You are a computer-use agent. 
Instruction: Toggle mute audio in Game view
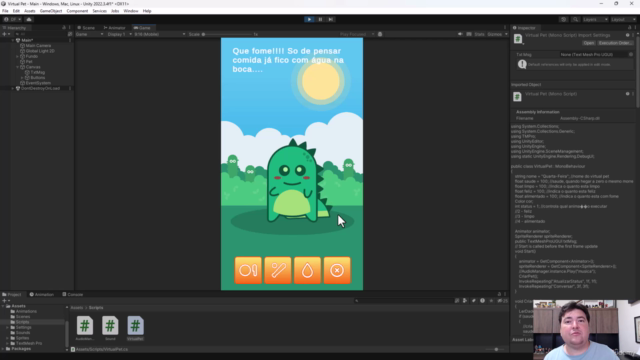[460, 34]
